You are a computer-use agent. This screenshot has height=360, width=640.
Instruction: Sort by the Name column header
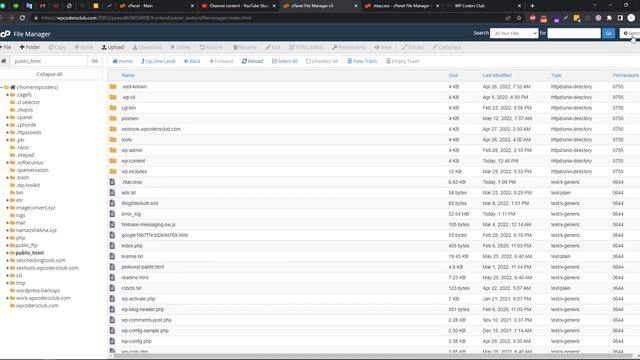click(x=128, y=76)
